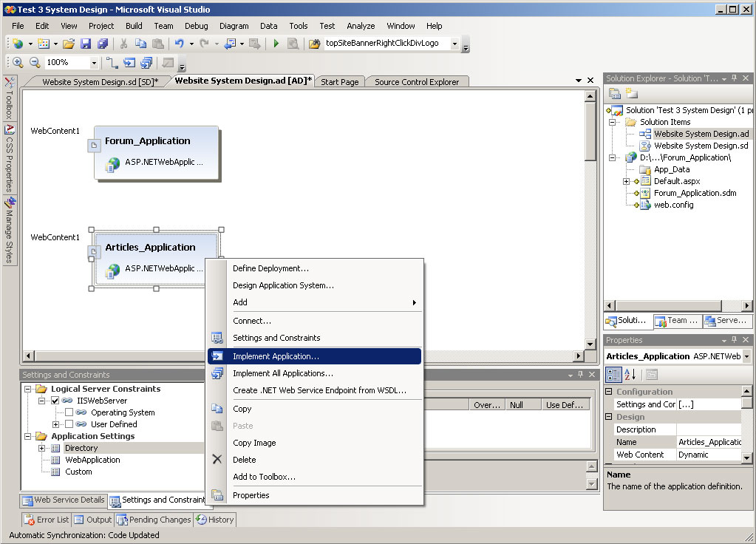Viewport: 756px width, 544px height.
Task: Toggle the User Defined constraint checkbox
Action: pyautogui.click(x=69, y=424)
